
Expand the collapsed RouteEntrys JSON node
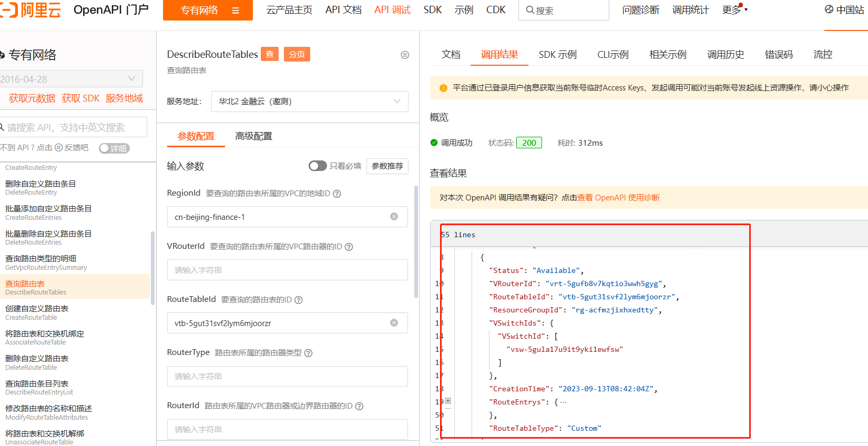448,401
